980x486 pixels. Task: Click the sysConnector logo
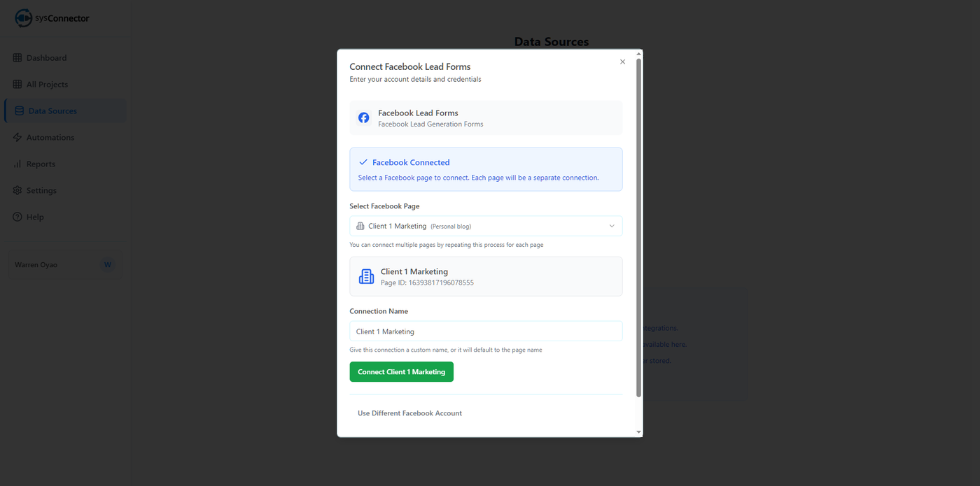pyautogui.click(x=52, y=18)
